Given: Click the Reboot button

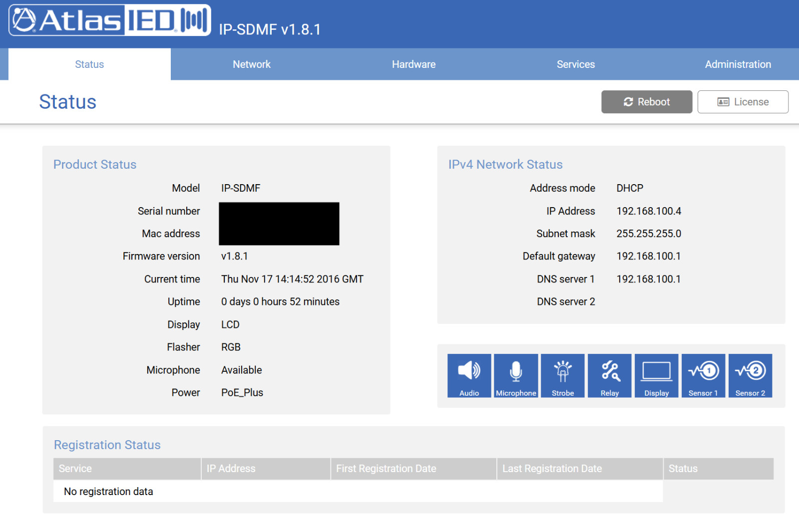Looking at the screenshot, I should click(x=647, y=102).
